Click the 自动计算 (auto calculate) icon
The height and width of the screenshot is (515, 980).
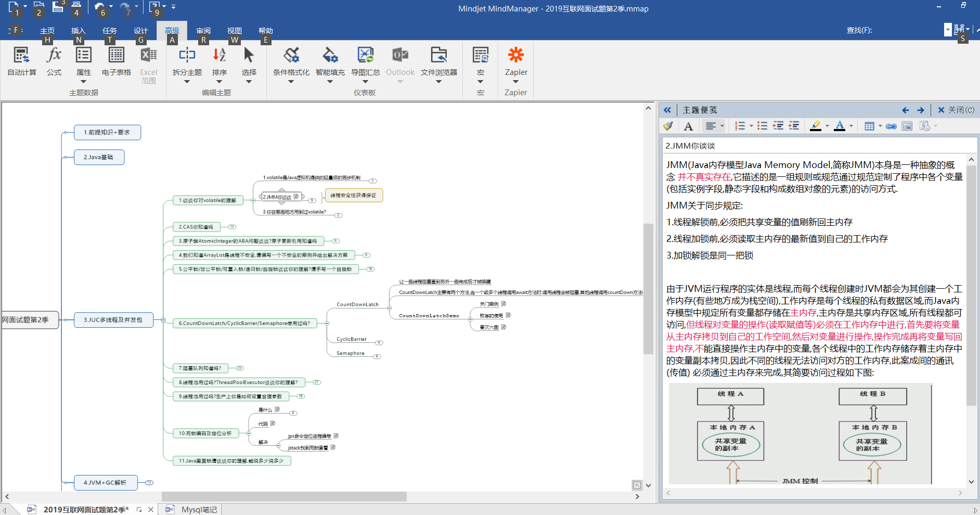tap(22, 55)
